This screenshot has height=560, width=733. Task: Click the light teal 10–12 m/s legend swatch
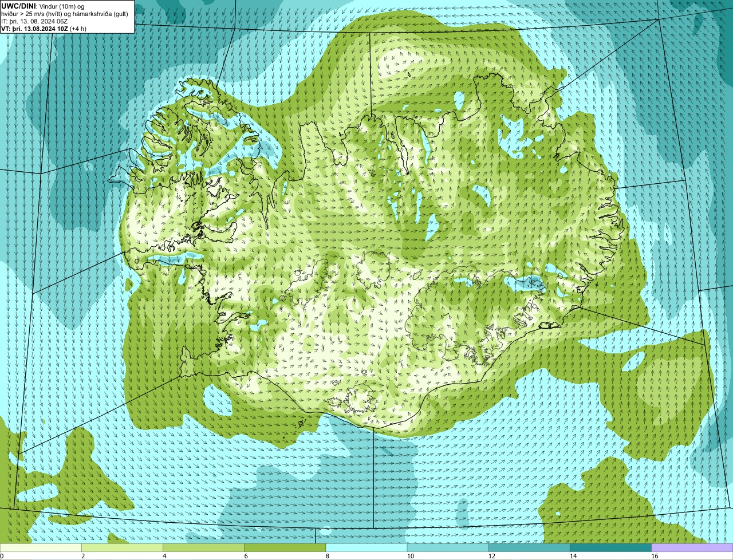[448, 548]
